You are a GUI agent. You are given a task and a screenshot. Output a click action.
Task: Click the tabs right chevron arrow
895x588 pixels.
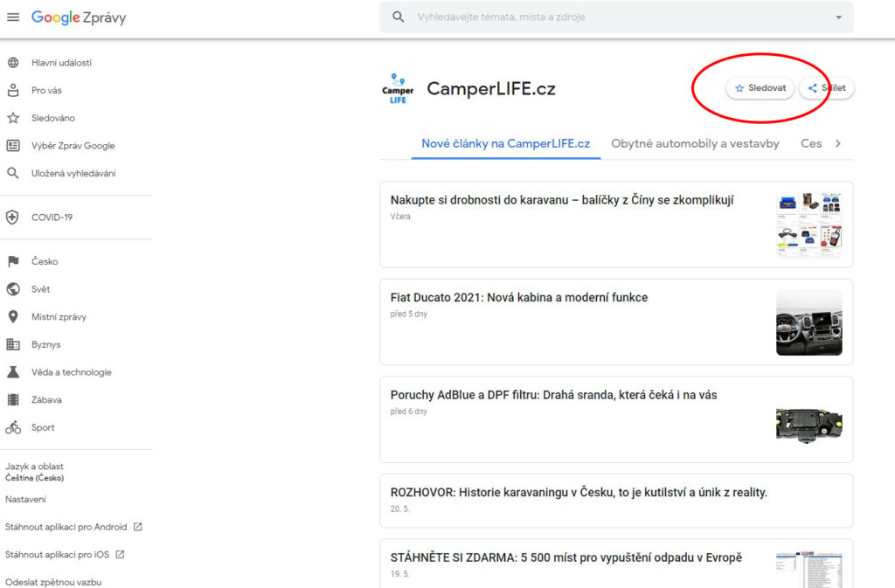point(838,143)
